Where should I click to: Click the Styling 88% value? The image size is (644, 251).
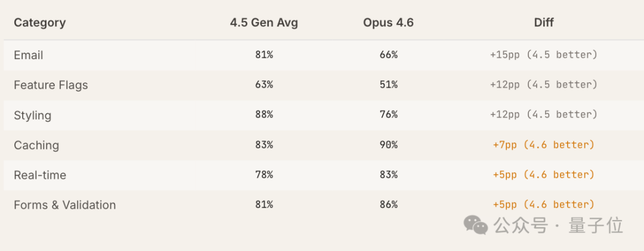(264, 114)
